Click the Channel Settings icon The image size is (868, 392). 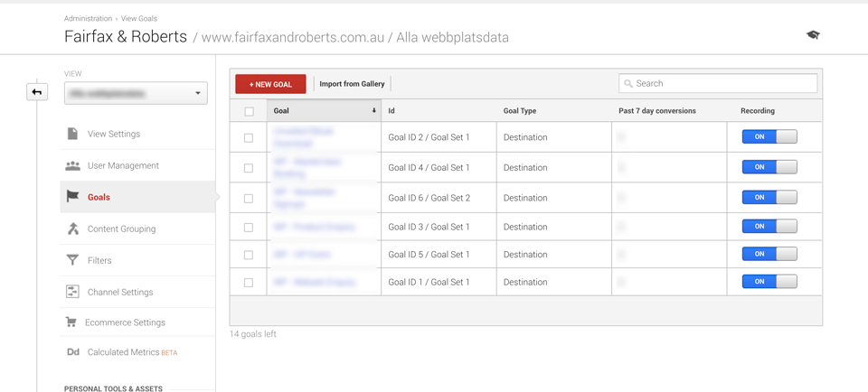pos(72,292)
